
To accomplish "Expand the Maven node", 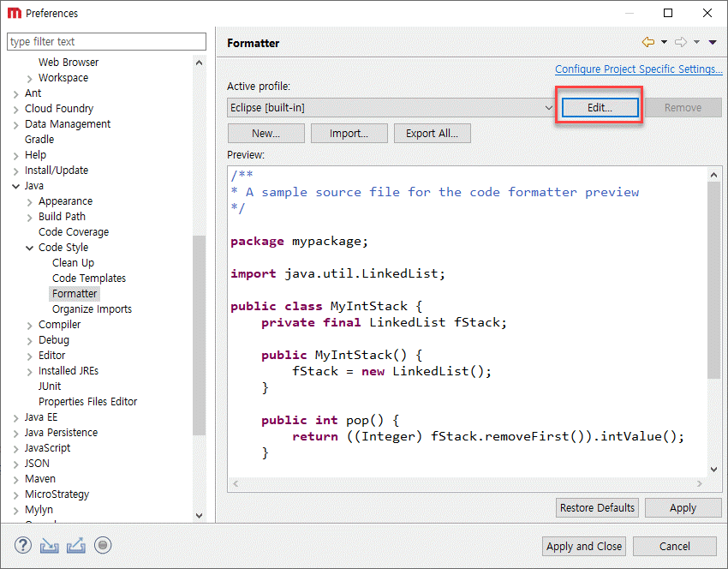I will coord(15,479).
